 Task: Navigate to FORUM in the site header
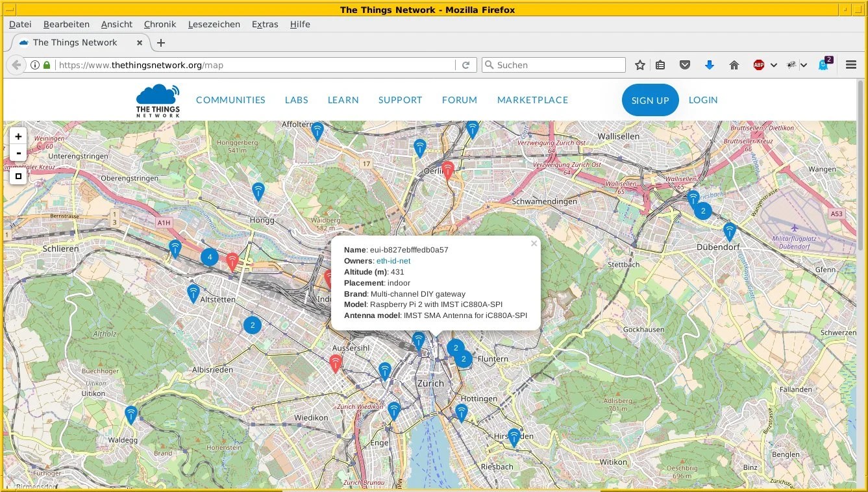pos(459,100)
